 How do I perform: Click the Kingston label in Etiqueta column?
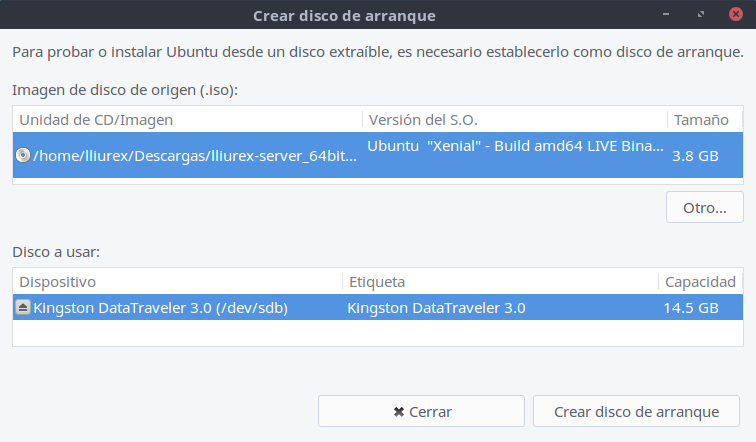tap(436, 308)
